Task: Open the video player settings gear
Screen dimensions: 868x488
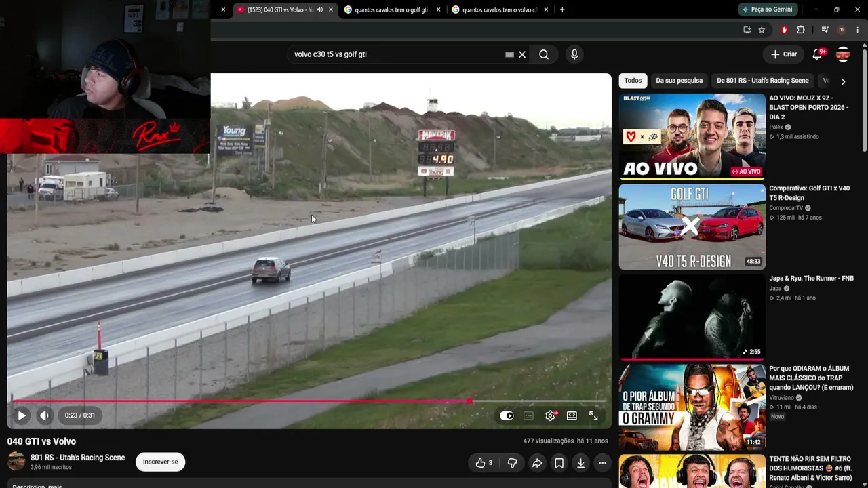Action: click(550, 415)
